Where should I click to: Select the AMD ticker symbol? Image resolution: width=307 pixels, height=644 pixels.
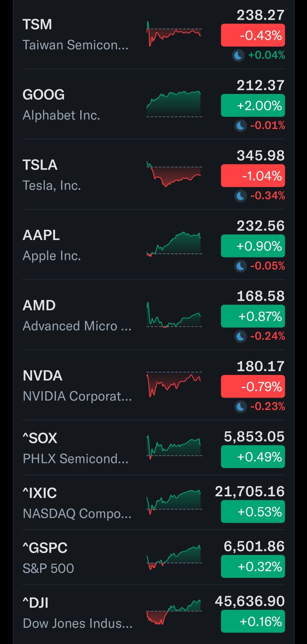click(39, 305)
